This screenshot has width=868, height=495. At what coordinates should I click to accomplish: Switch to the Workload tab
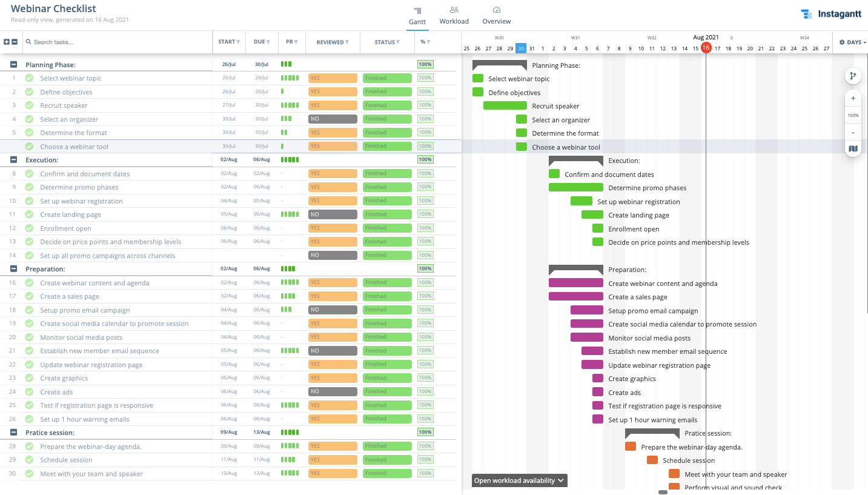[454, 16]
